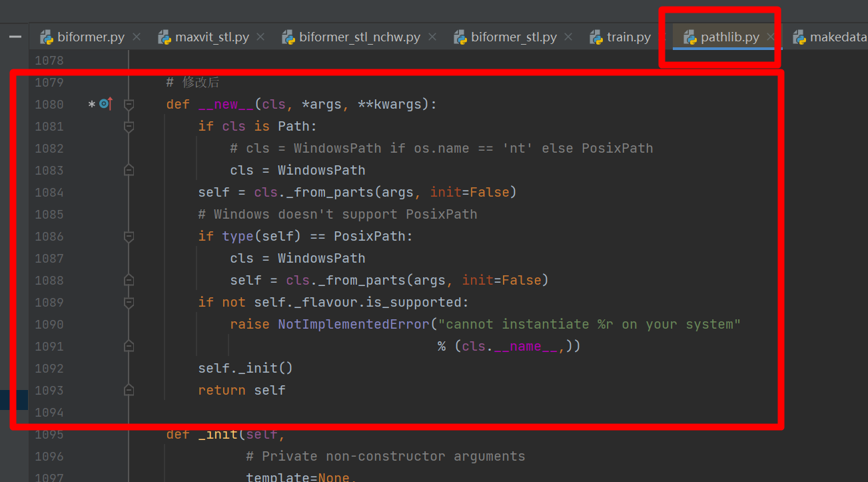
Task: Click line number 1078 in the gutter
Action: click(49, 61)
